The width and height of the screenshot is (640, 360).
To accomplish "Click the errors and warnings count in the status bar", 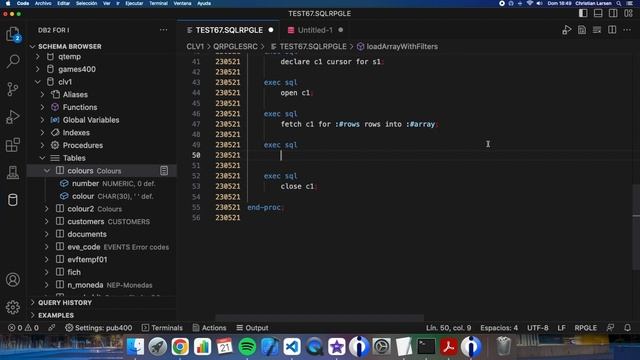I will click(x=23, y=328).
